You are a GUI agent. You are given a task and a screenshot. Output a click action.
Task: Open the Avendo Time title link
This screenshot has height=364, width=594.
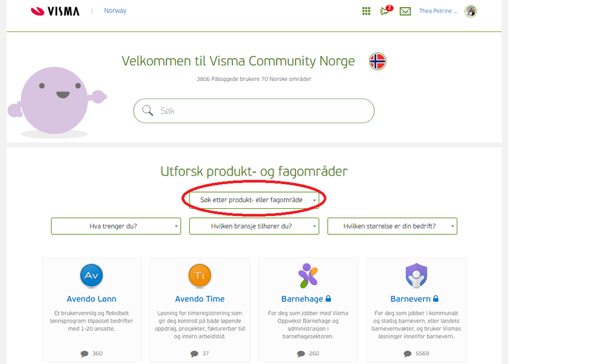[200, 299]
